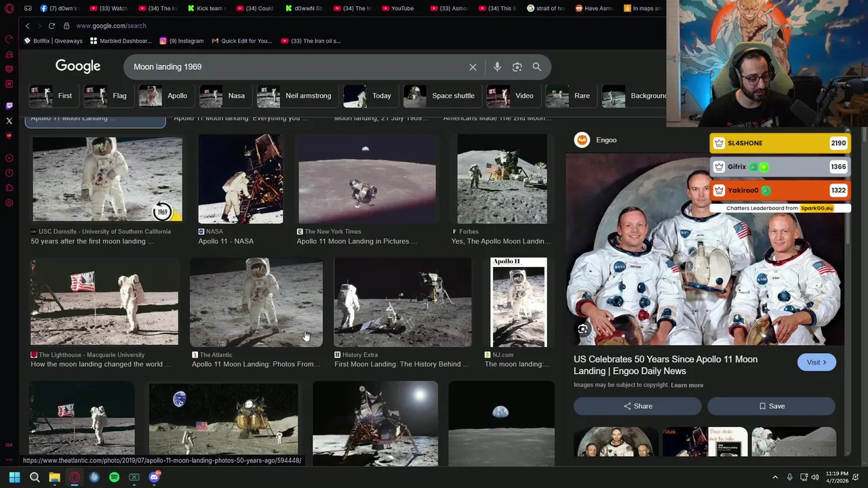Viewport: 868px width, 488px height.
Task: Open Windows Search from the taskbar
Action: pyautogui.click(x=35, y=477)
